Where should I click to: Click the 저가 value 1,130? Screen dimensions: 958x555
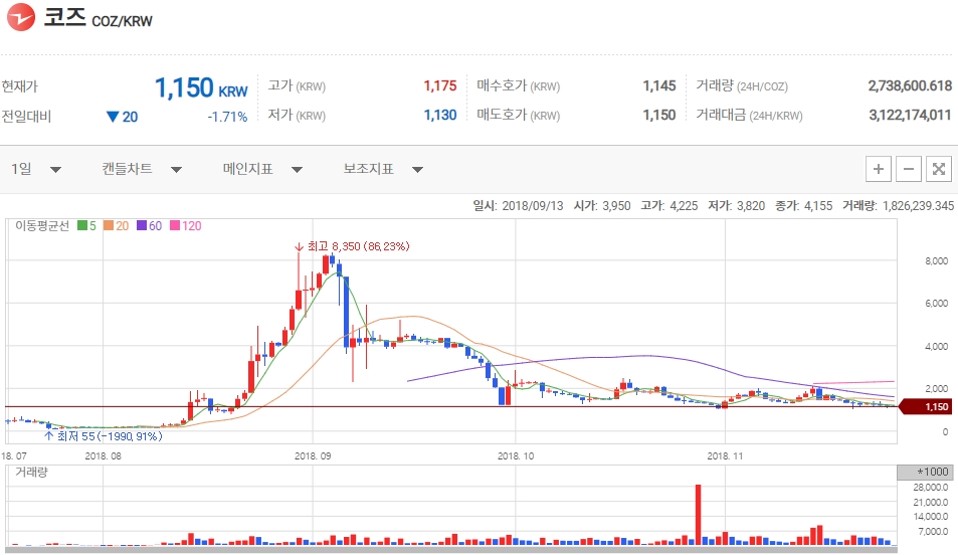440,115
